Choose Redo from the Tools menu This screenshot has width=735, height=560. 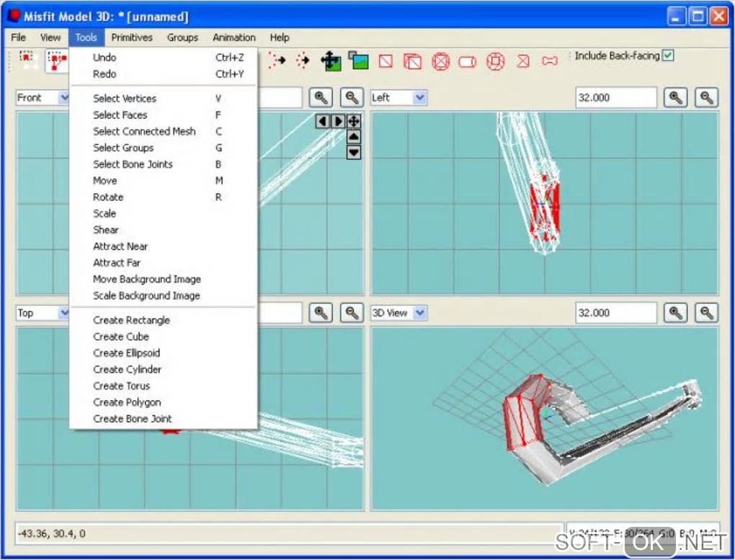[163, 74]
